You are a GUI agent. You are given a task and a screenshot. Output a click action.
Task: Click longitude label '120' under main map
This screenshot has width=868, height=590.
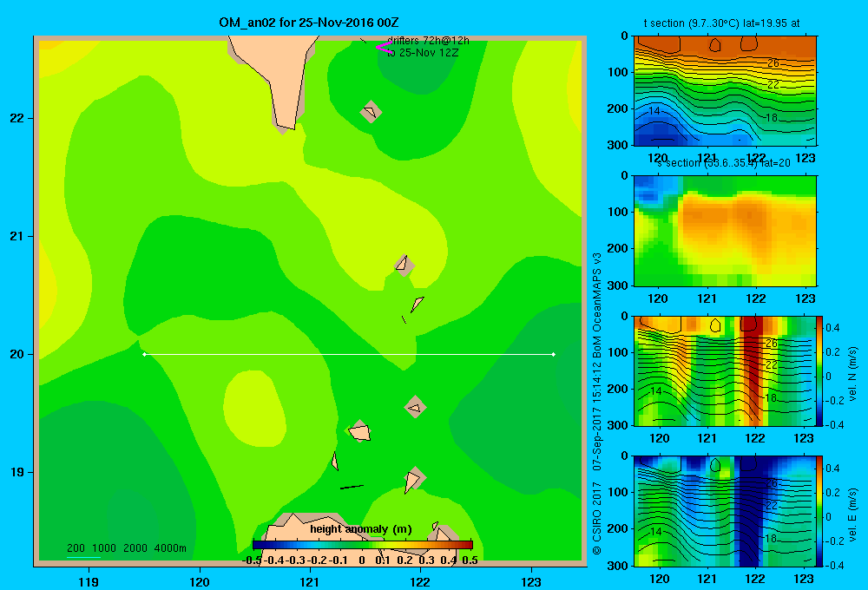[200, 581]
